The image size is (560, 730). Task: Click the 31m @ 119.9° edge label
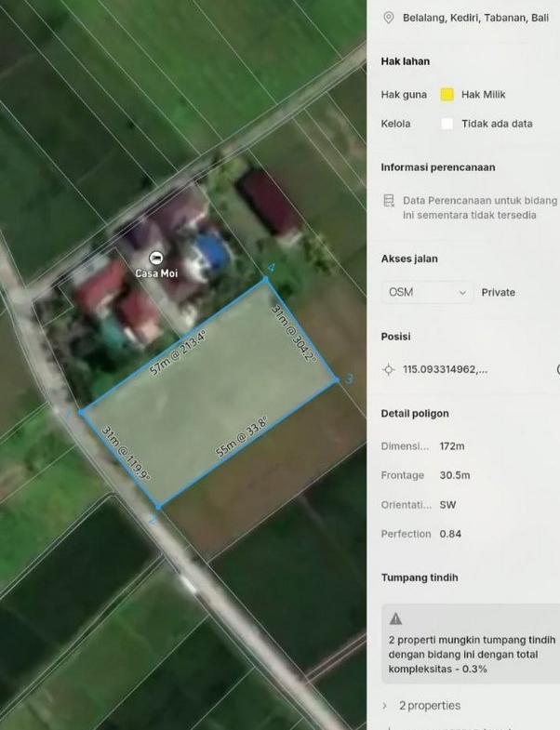point(126,453)
